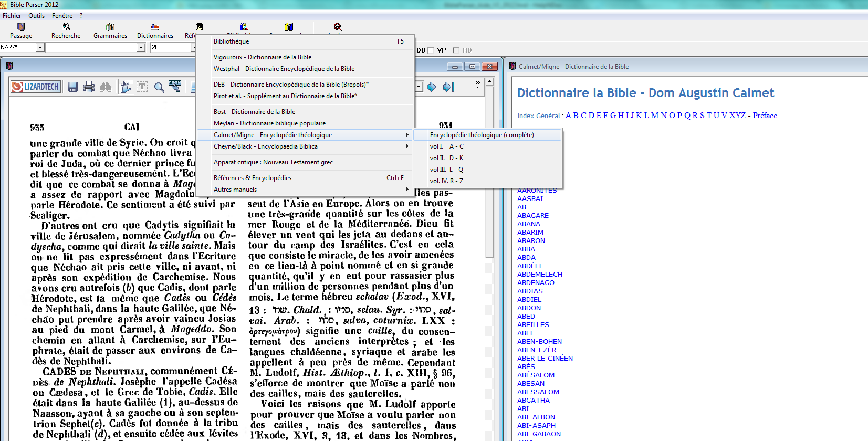Choose Vigouroux - Dictionnaire de la Bible
Viewport: 868px width, 441px height.
click(x=305, y=57)
